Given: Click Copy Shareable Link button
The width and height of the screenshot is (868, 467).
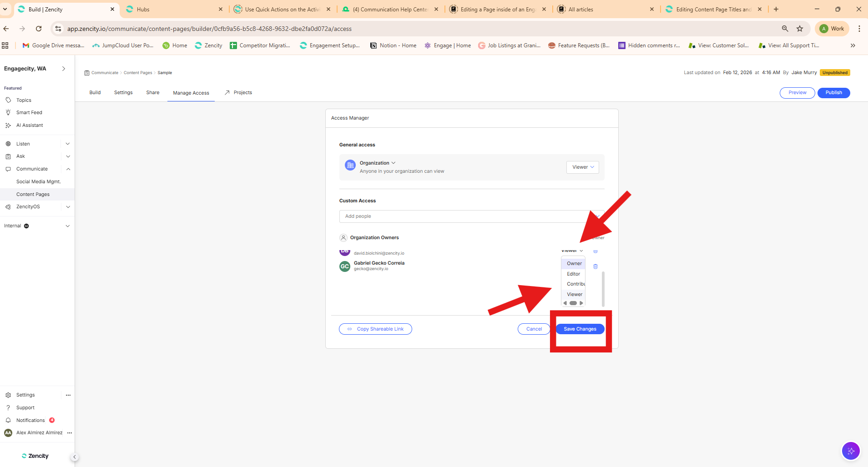Looking at the screenshot, I should click(375, 329).
